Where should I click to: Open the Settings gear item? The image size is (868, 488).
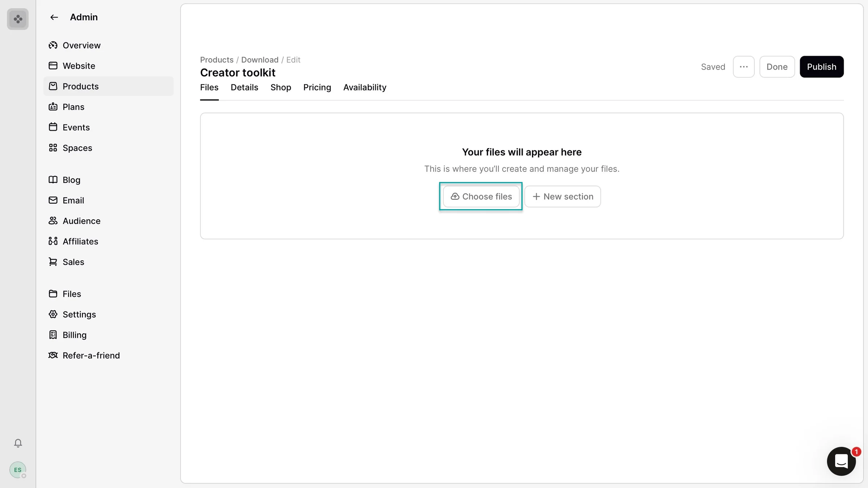click(x=108, y=314)
